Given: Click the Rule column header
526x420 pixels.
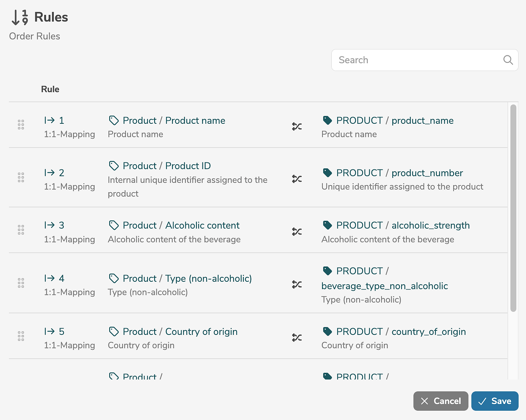Looking at the screenshot, I should (50, 89).
